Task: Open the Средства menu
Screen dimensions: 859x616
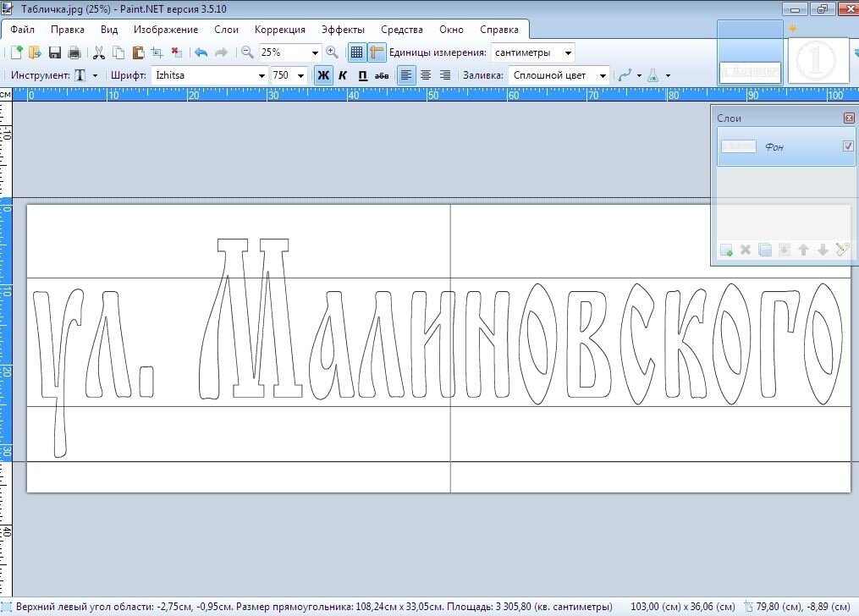Action: (x=402, y=30)
